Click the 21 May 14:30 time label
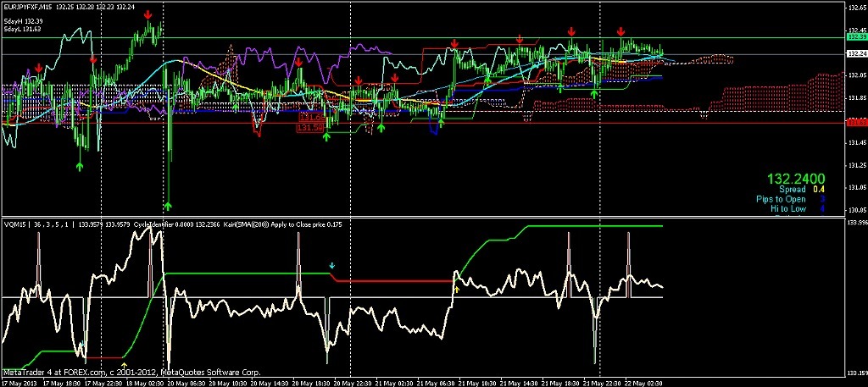Viewport: 868px width, 387px height. (x=520, y=383)
